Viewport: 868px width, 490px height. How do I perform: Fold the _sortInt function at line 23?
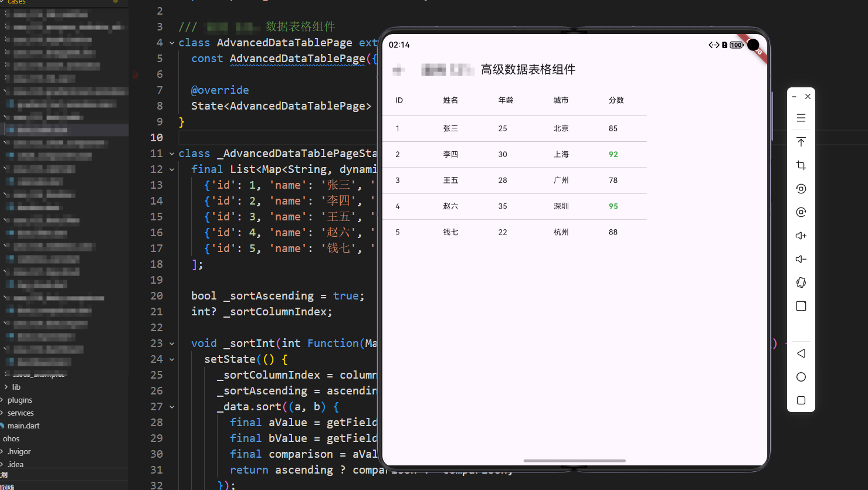click(x=172, y=343)
